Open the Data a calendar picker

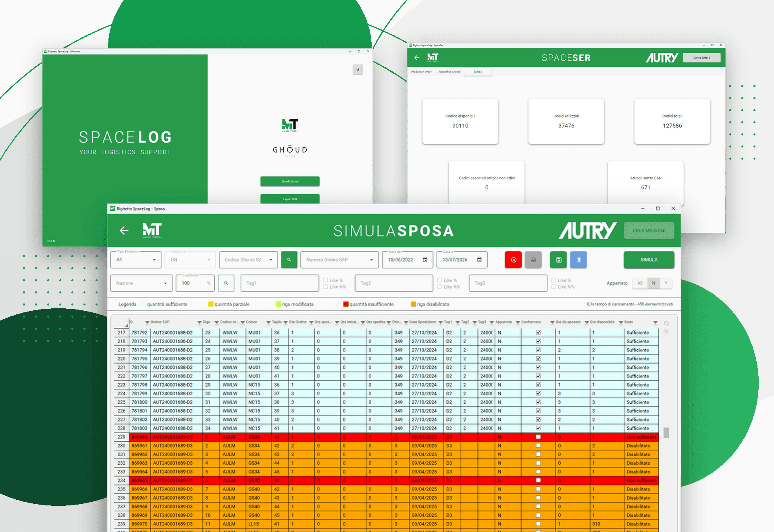click(x=479, y=260)
